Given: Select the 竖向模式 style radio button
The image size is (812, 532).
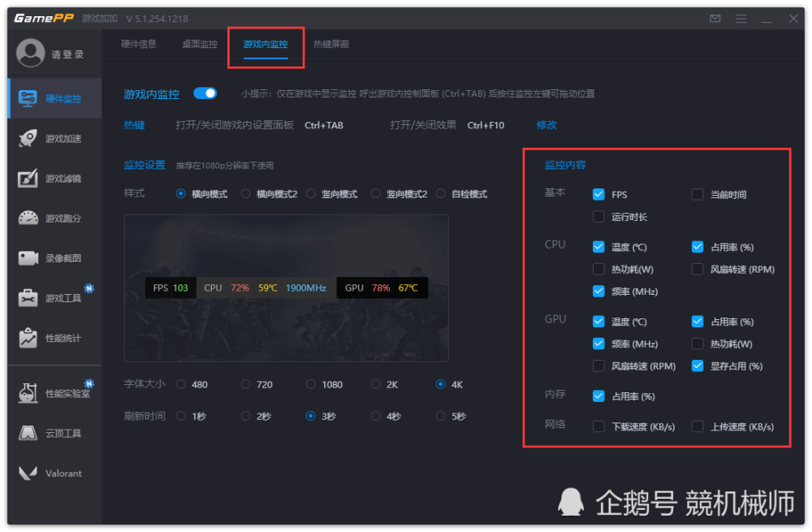Looking at the screenshot, I should tap(311, 194).
